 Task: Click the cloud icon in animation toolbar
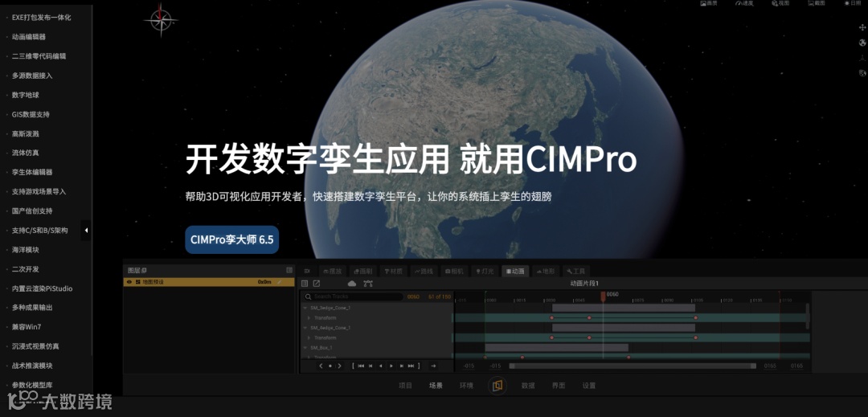[351, 284]
